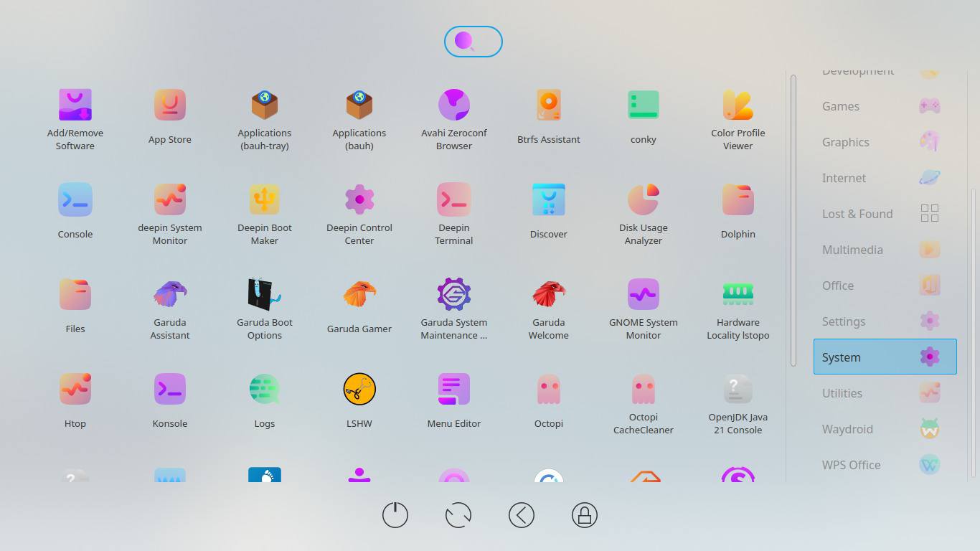Switch to Office category
Image resolution: width=980 pixels, height=551 pixels.
[x=885, y=286]
